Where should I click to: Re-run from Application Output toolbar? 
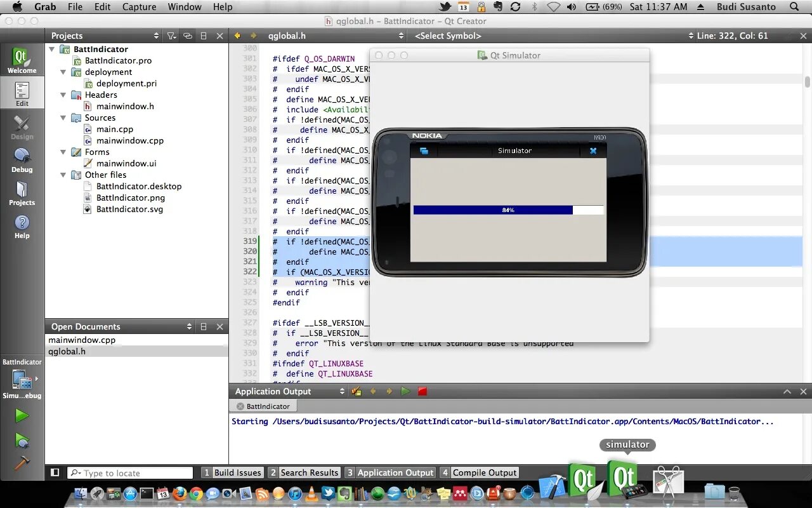[x=405, y=391]
